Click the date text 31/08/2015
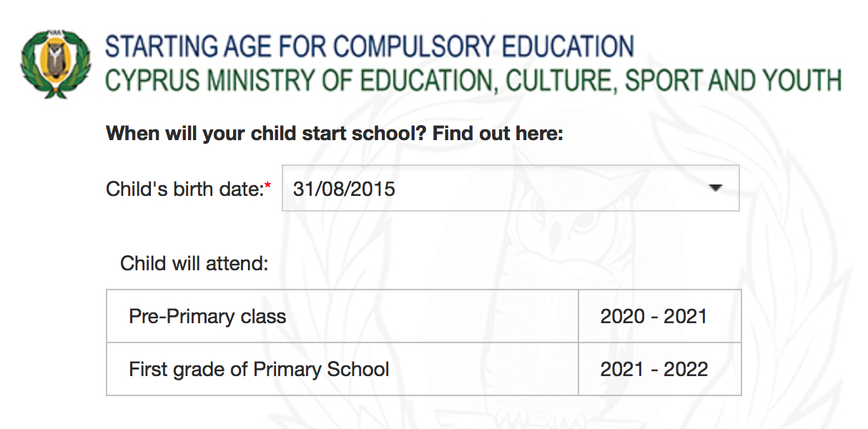The image size is (868, 429). click(x=344, y=189)
